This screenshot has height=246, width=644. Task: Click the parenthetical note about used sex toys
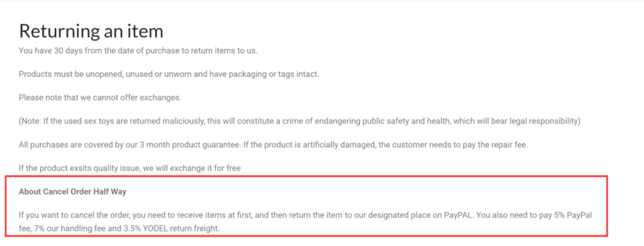[x=299, y=121]
